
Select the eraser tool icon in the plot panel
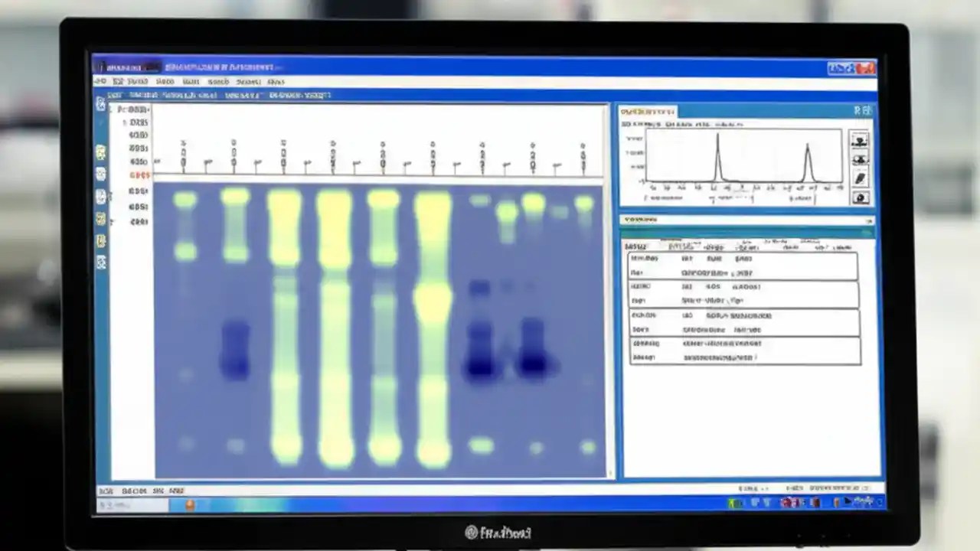point(861,178)
